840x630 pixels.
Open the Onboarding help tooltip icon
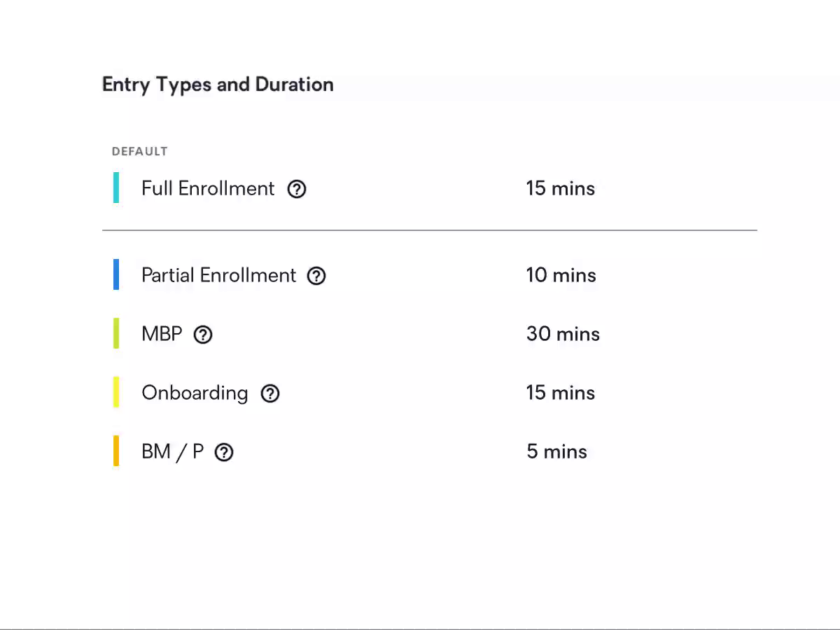pos(269,393)
